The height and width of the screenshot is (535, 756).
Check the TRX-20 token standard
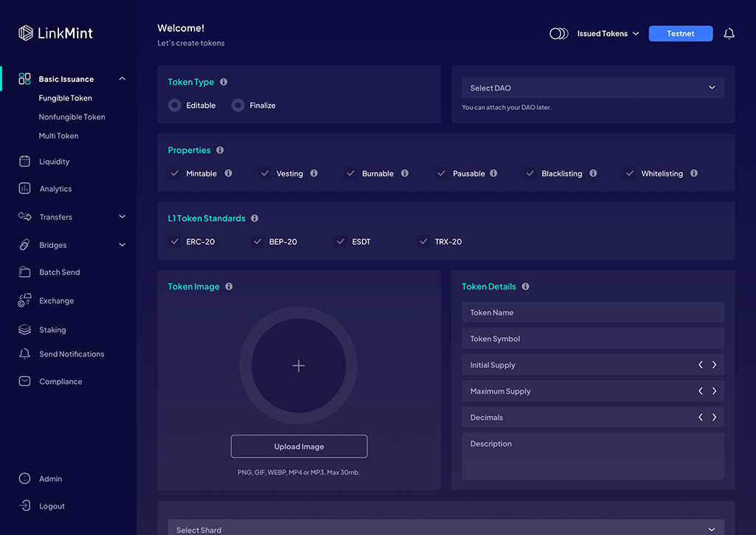[423, 241]
